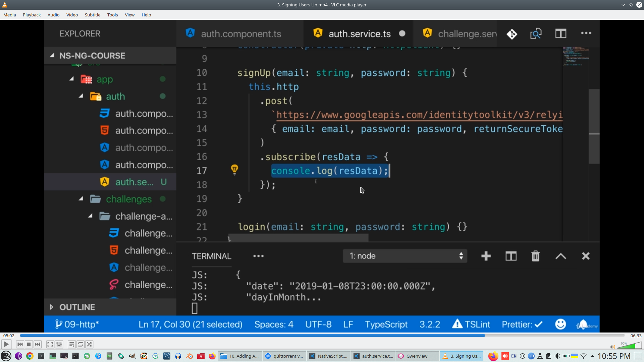Open the Media menu
This screenshot has width=644, height=362.
[x=10, y=15]
